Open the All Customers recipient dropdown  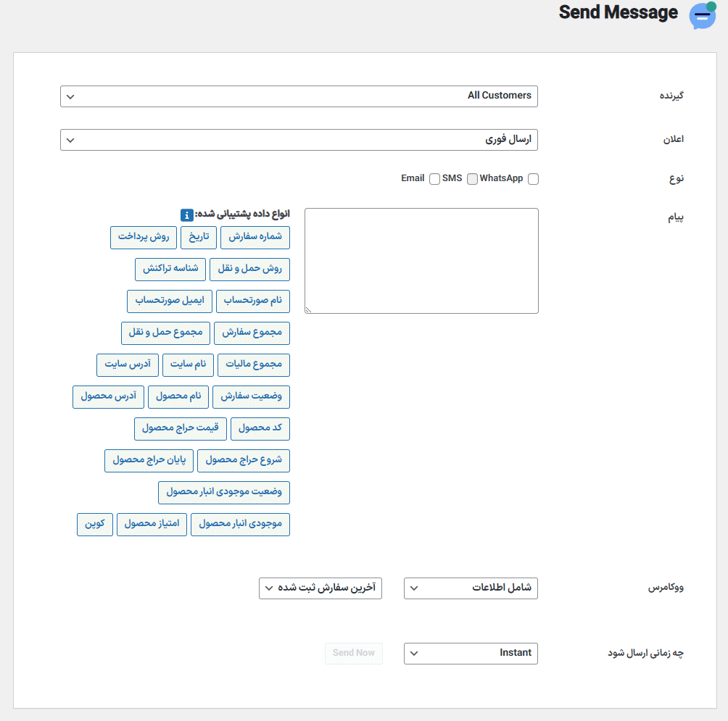[x=299, y=96]
